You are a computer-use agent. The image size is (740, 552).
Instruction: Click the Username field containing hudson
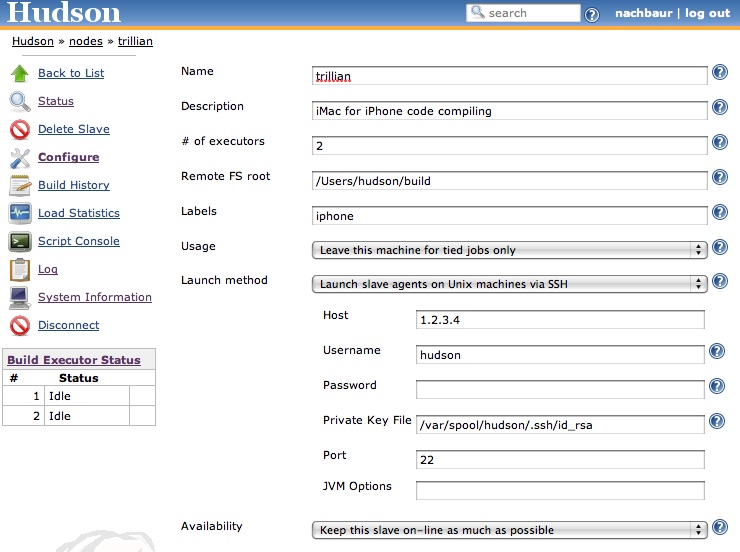(560, 355)
